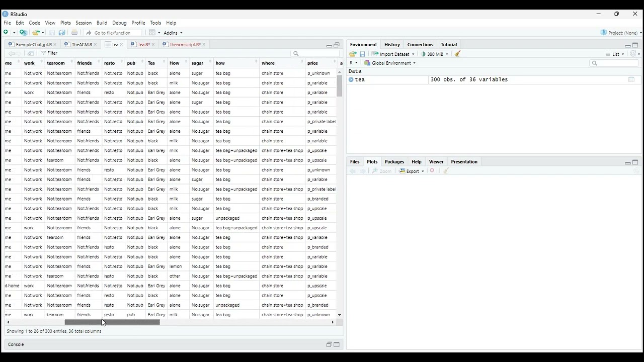
Task: Switch to the Viewer tab
Action: coord(436,162)
